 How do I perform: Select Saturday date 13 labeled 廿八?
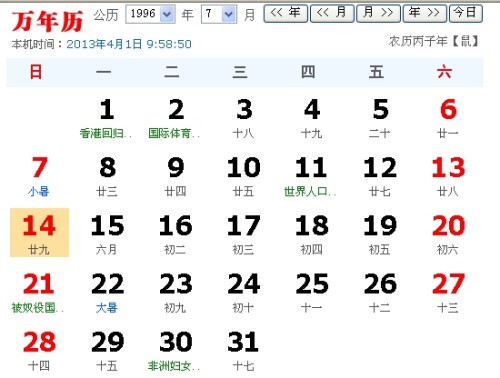448,177
